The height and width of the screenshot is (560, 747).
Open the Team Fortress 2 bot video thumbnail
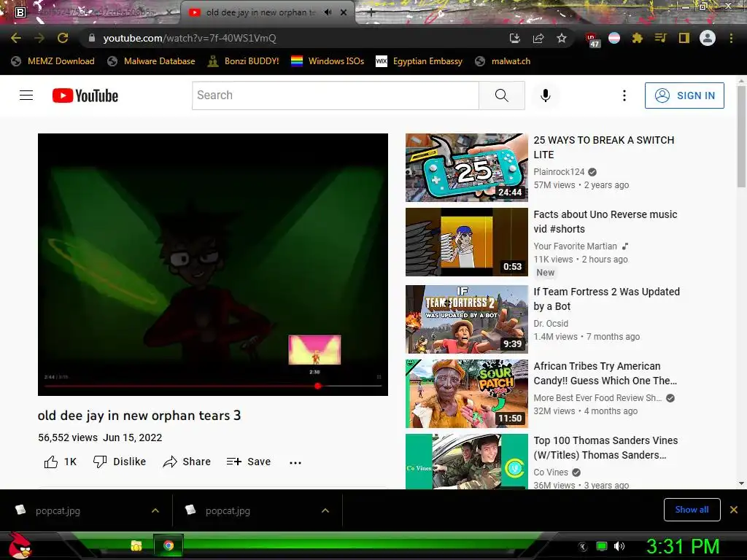(x=466, y=319)
